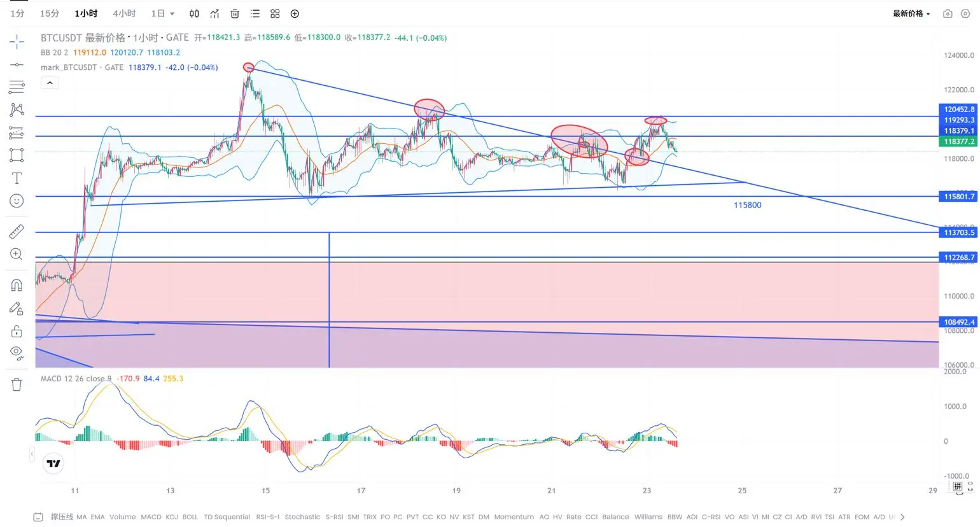
Task: Add the EMA indicator
Action: (97, 517)
